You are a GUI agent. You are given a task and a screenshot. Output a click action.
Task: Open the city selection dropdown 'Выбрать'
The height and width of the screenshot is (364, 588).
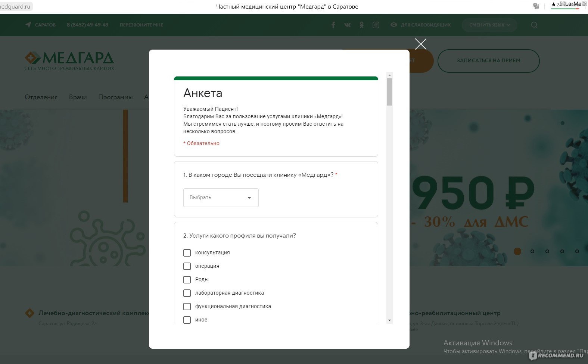221,198
